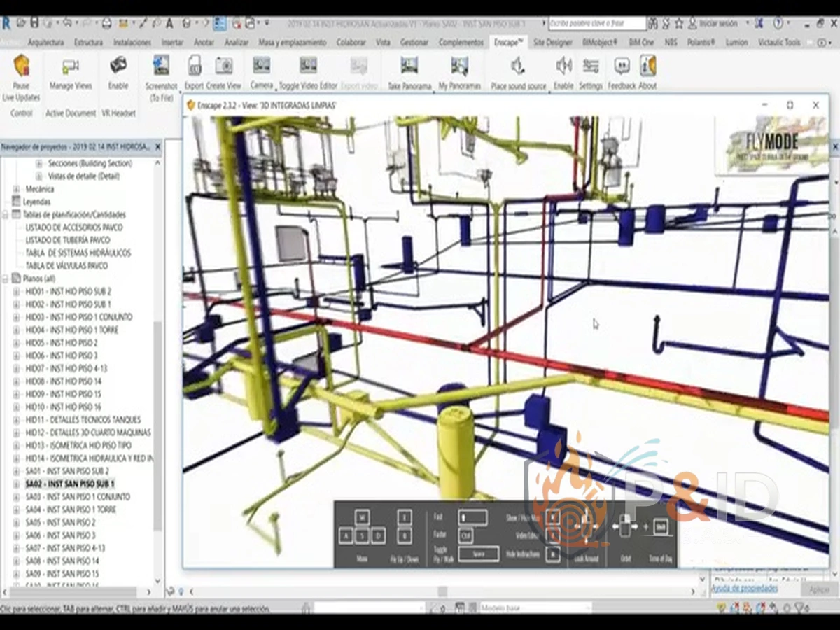Open My Panoramas

point(459,67)
